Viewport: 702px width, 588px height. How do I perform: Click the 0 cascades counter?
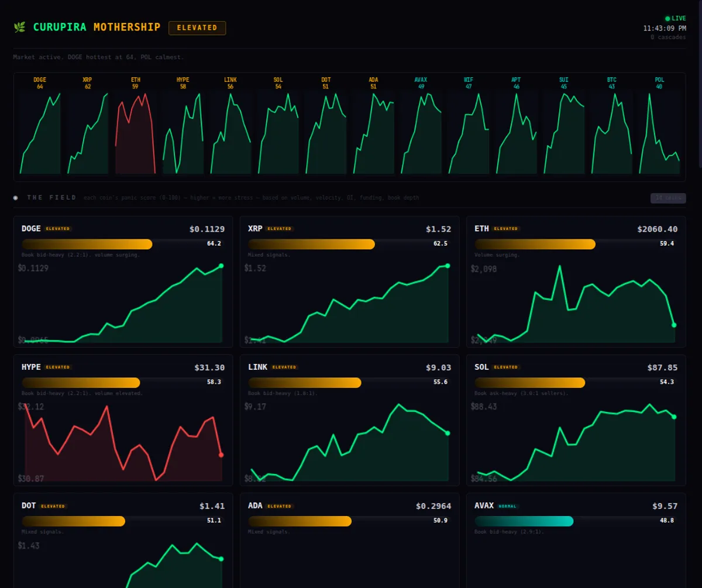pyautogui.click(x=667, y=37)
